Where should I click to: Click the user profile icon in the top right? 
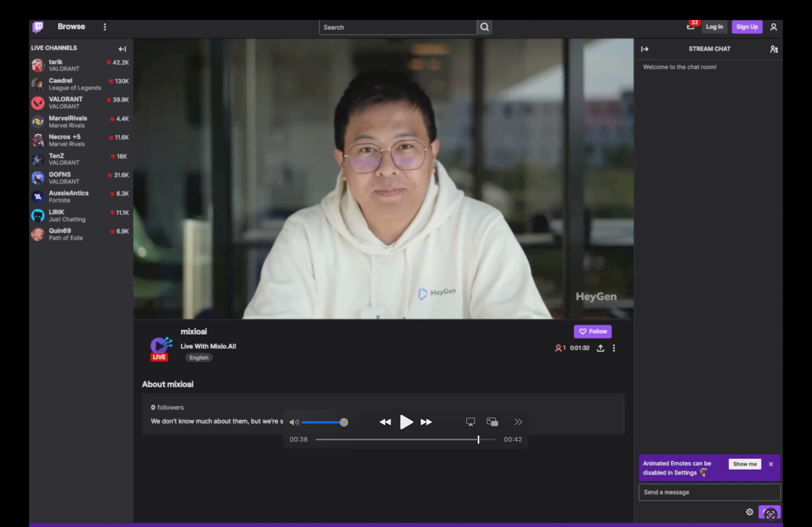773,27
